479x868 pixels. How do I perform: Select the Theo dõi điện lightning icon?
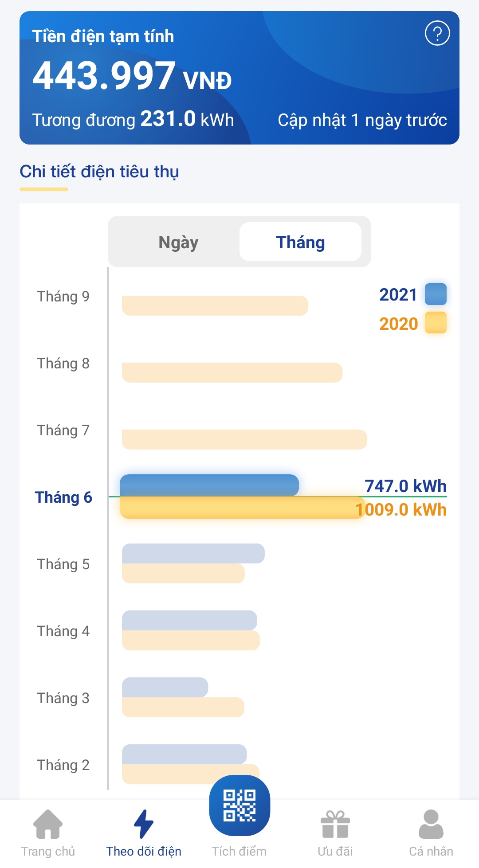[144, 824]
